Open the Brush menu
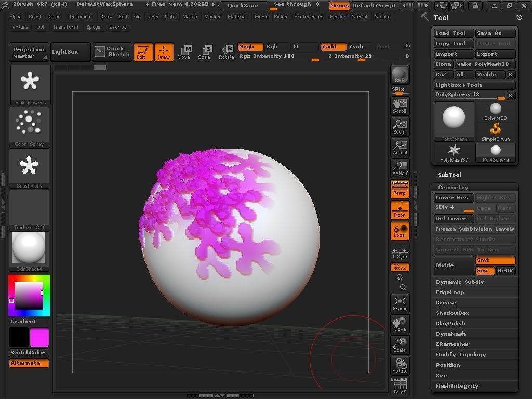532x399 pixels. pos(35,16)
